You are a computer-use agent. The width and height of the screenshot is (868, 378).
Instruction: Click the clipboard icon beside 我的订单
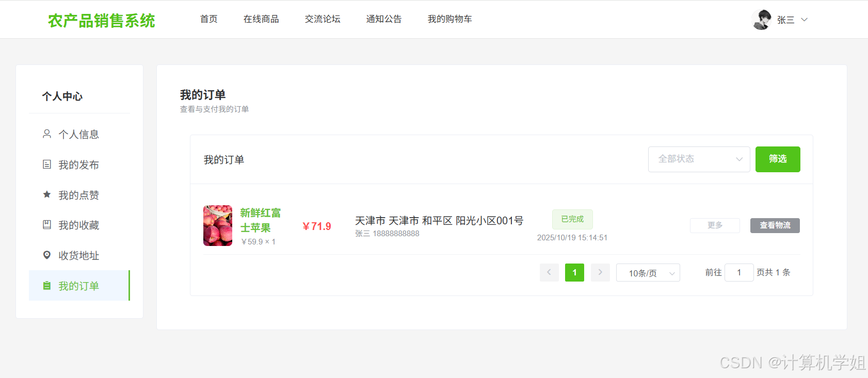point(47,285)
